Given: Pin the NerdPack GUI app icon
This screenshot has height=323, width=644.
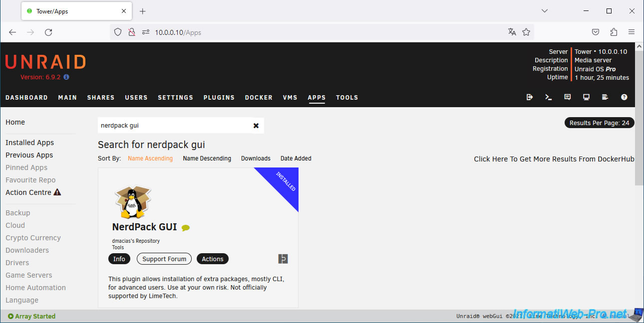Looking at the screenshot, I should [x=283, y=259].
